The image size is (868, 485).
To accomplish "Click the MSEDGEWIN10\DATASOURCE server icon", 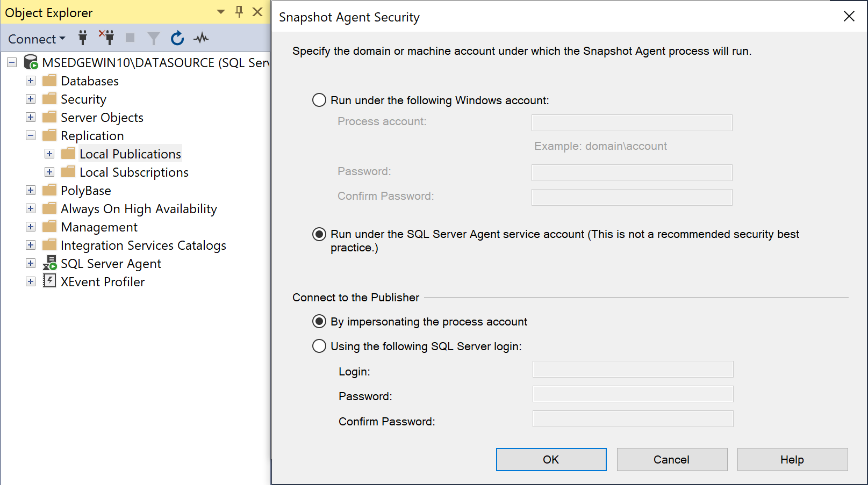I will coord(31,62).
